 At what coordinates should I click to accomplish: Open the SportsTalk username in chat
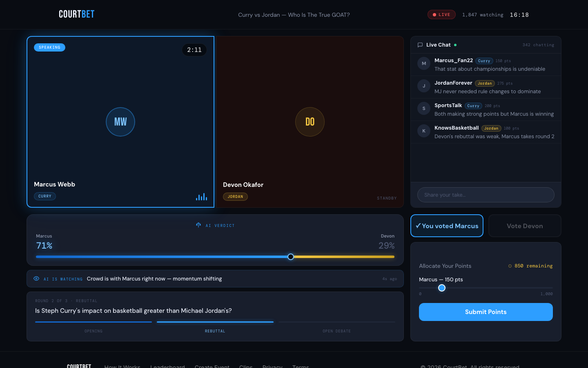pyautogui.click(x=448, y=105)
